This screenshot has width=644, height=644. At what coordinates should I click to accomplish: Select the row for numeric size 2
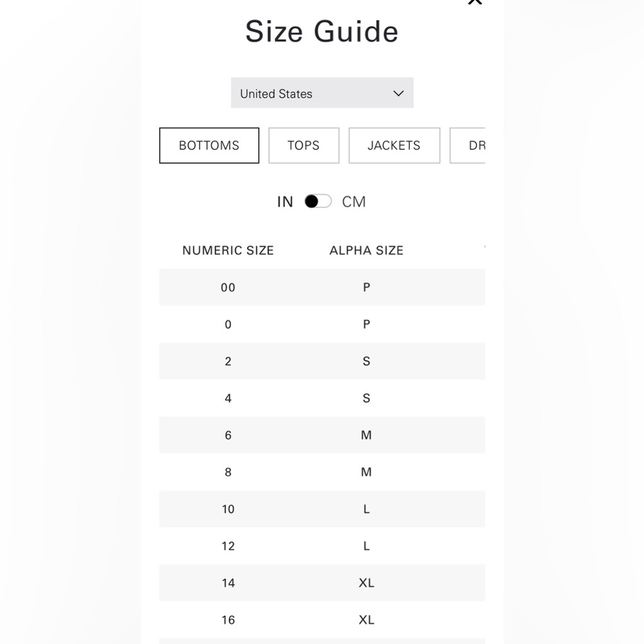click(322, 361)
